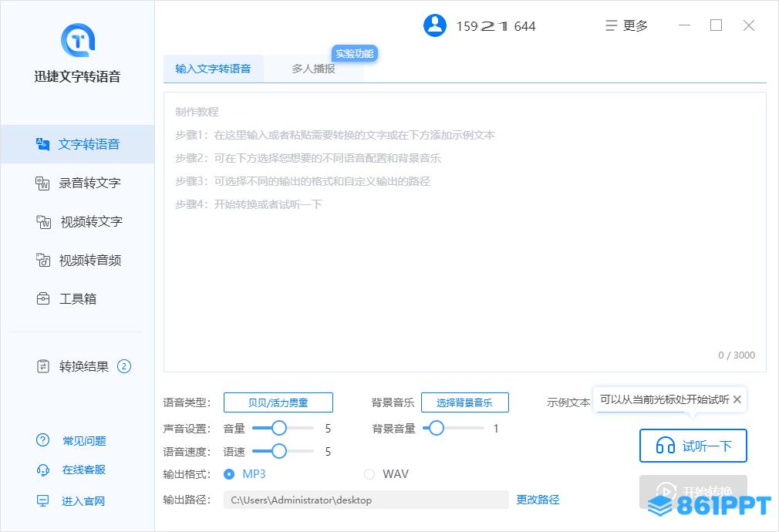Click the 输出格式 label
779x532 pixels.
click(x=187, y=474)
